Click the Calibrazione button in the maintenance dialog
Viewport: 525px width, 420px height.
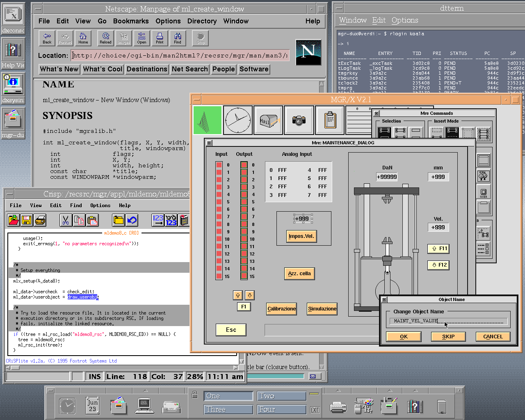point(281,309)
